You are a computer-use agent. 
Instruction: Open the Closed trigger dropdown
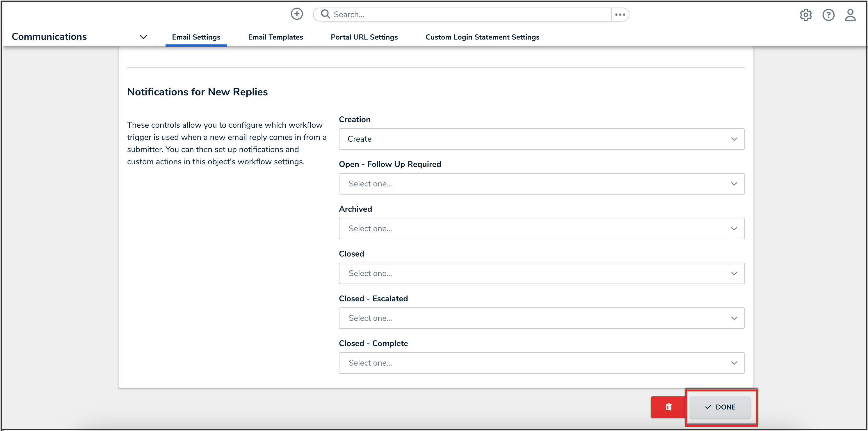[541, 273]
